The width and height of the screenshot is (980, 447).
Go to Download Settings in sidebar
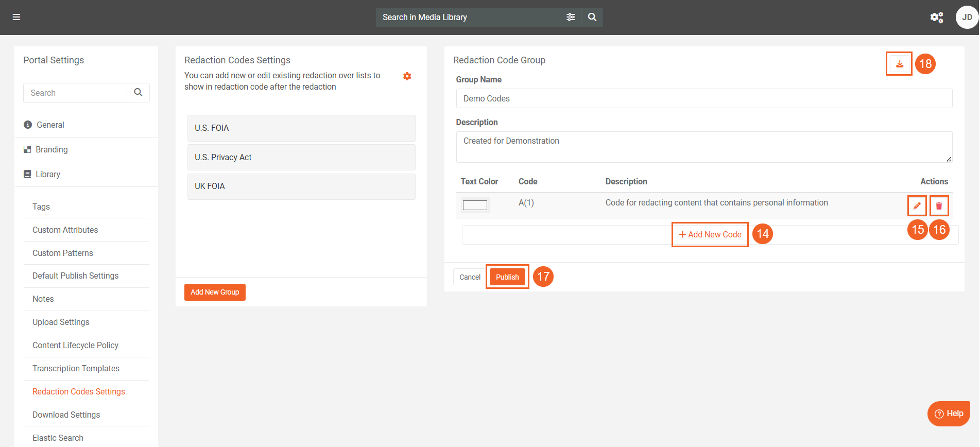coord(66,415)
